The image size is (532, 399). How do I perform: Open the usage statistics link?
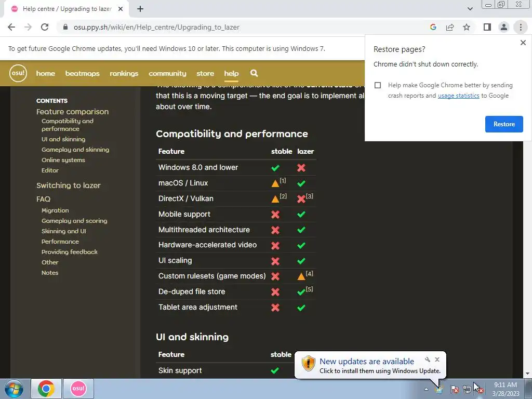click(458, 96)
